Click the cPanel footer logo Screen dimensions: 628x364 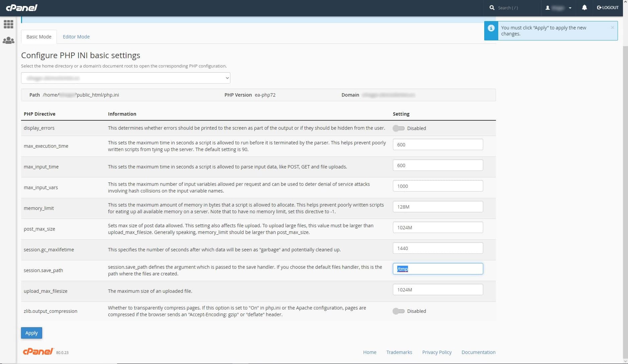tap(38, 351)
